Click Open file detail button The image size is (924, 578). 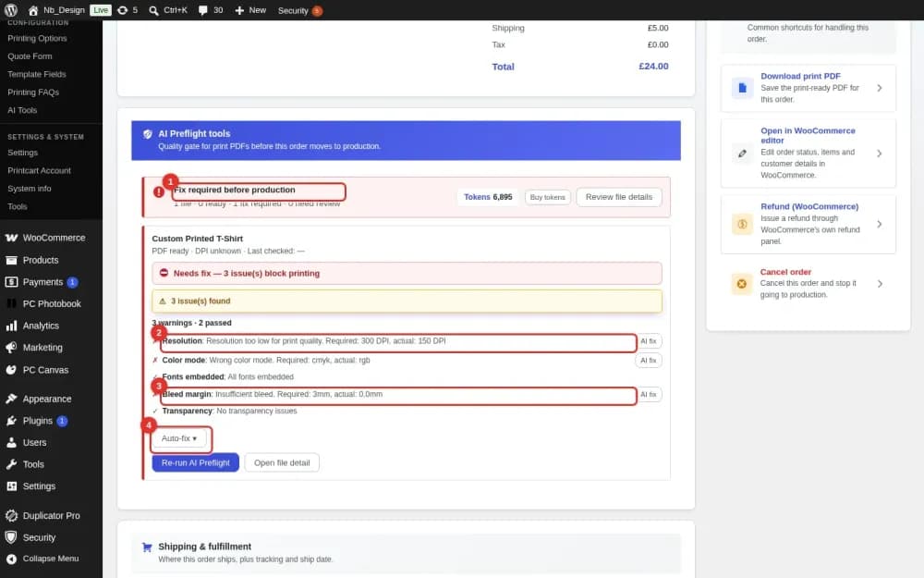[282, 463]
